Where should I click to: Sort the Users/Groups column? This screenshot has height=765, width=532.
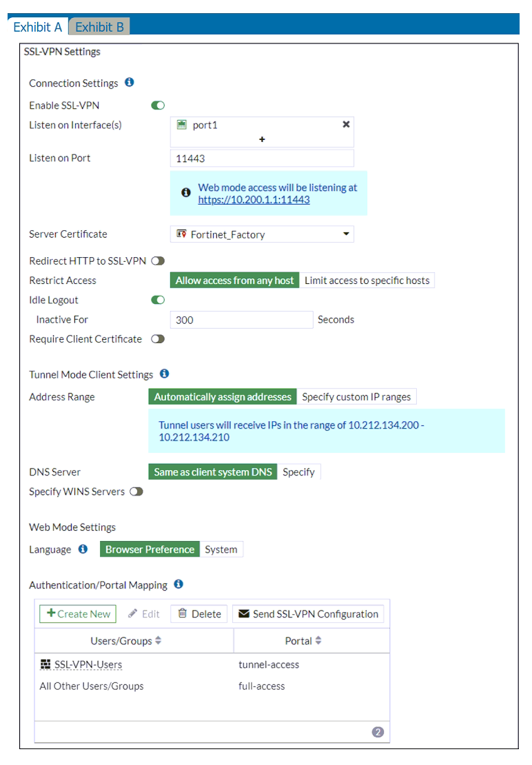tap(158, 641)
